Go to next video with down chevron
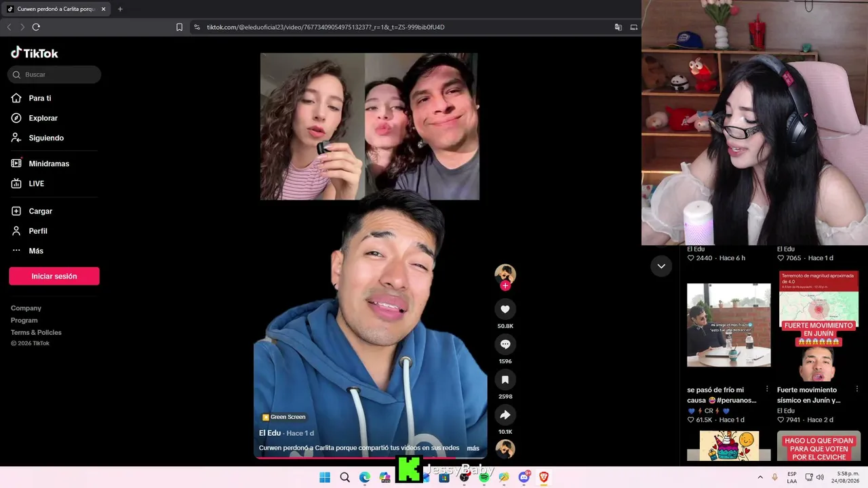Screen dimensions: 868x488 click(x=661, y=266)
